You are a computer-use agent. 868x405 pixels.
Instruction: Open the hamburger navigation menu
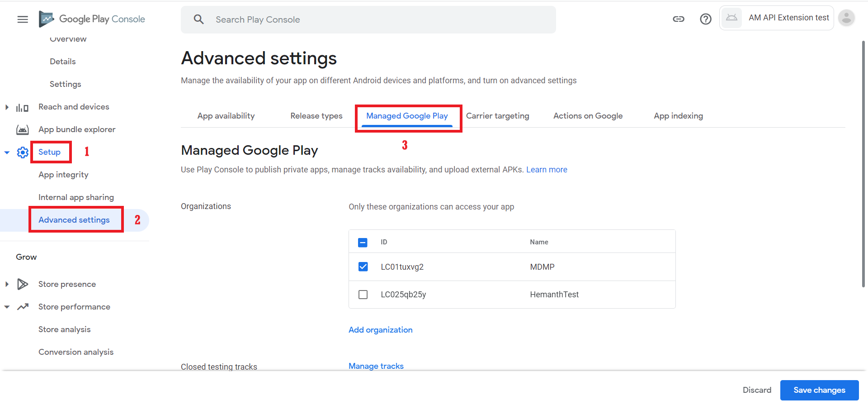23,19
